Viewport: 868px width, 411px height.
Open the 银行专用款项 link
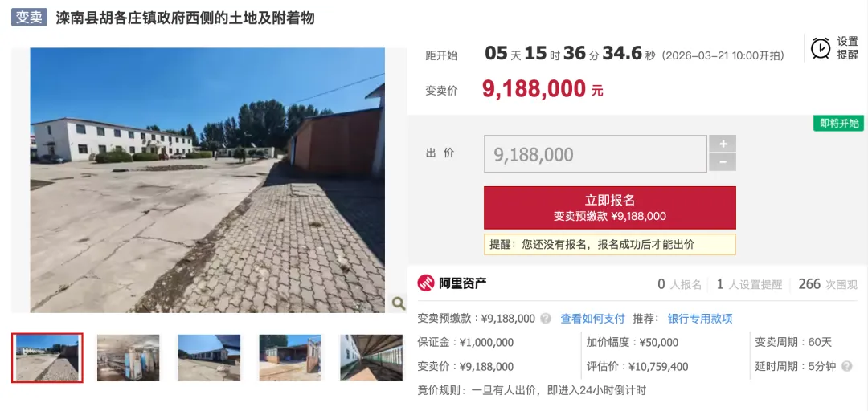(700, 319)
